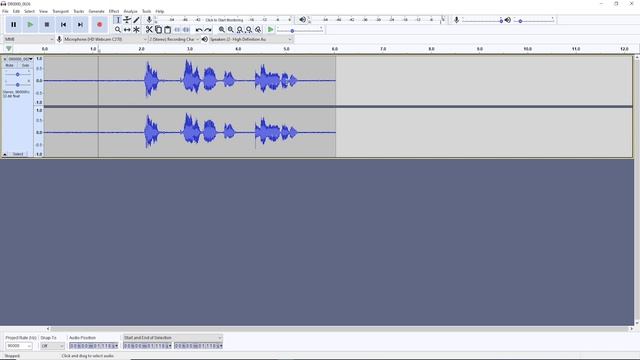This screenshot has height=360, width=640.
Task: Click the Zoom In magnifier icon
Action: pos(222,30)
